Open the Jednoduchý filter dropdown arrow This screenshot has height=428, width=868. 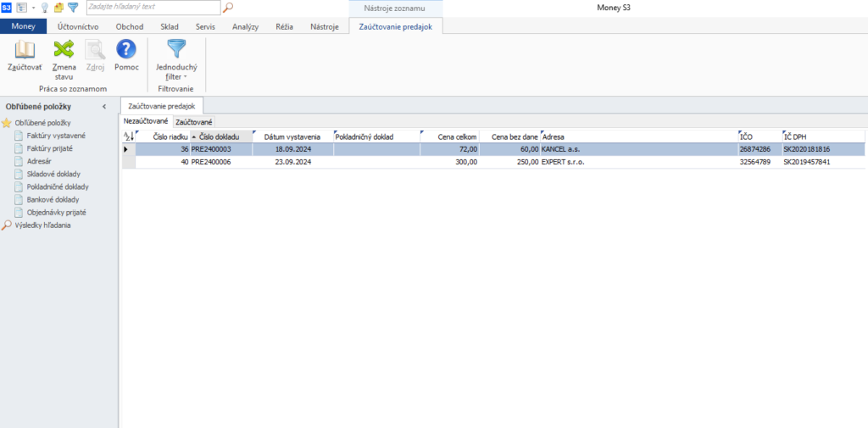point(186,77)
